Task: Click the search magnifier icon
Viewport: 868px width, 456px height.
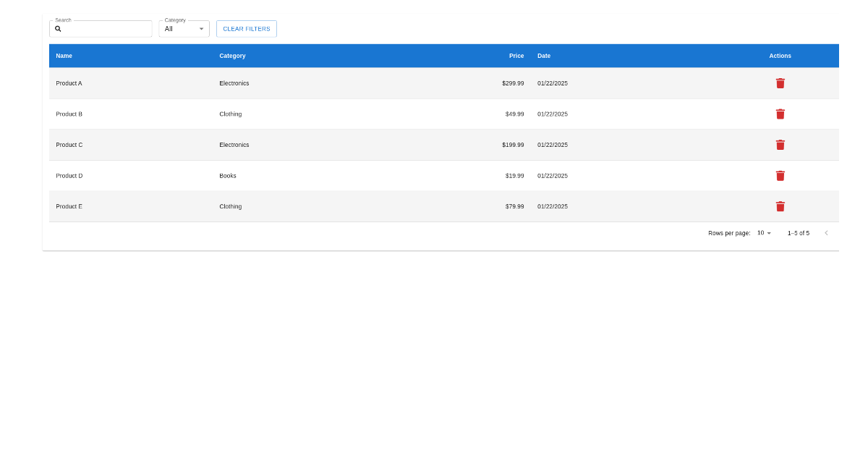Action: [58, 28]
